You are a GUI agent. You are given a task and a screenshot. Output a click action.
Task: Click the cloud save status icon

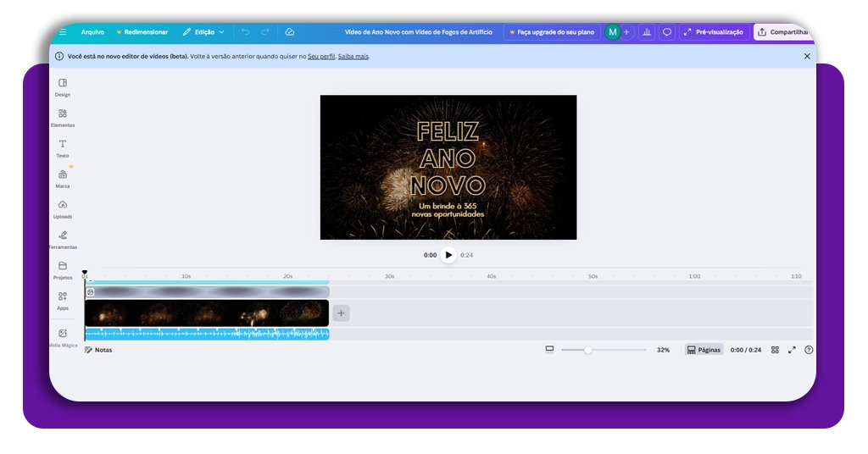[x=290, y=32]
